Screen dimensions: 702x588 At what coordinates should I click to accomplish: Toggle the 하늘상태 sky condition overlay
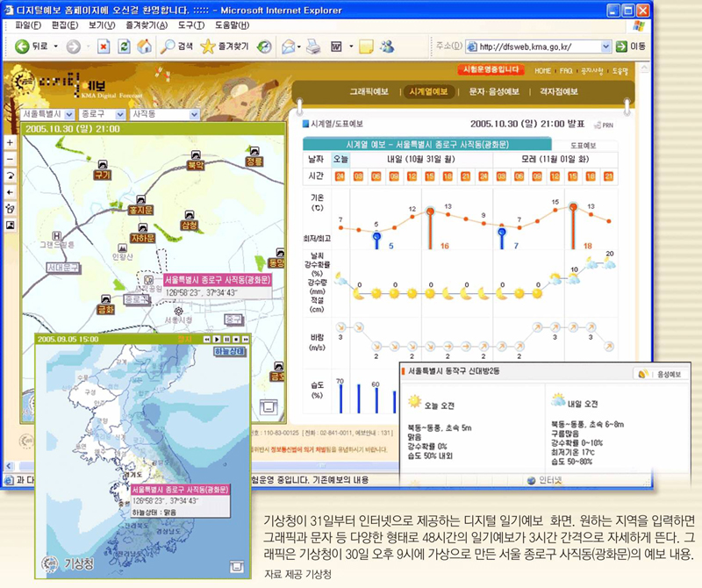pos(229,351)
